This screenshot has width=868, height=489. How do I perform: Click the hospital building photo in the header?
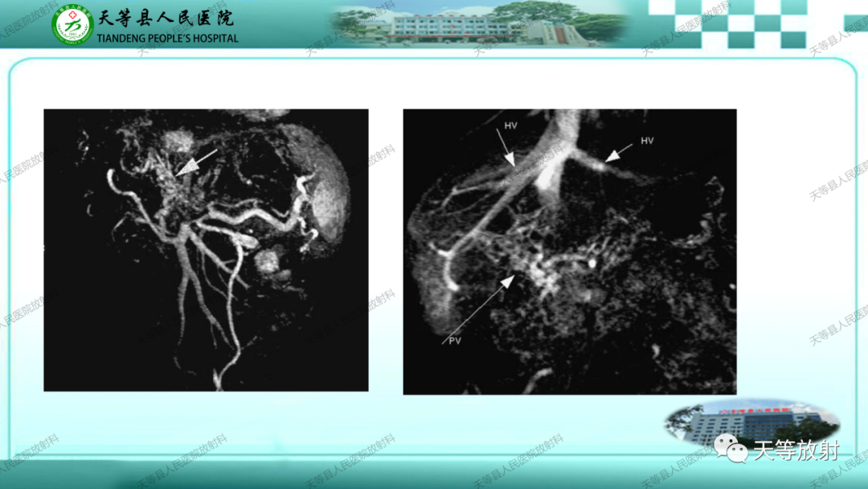pos(479,23)
